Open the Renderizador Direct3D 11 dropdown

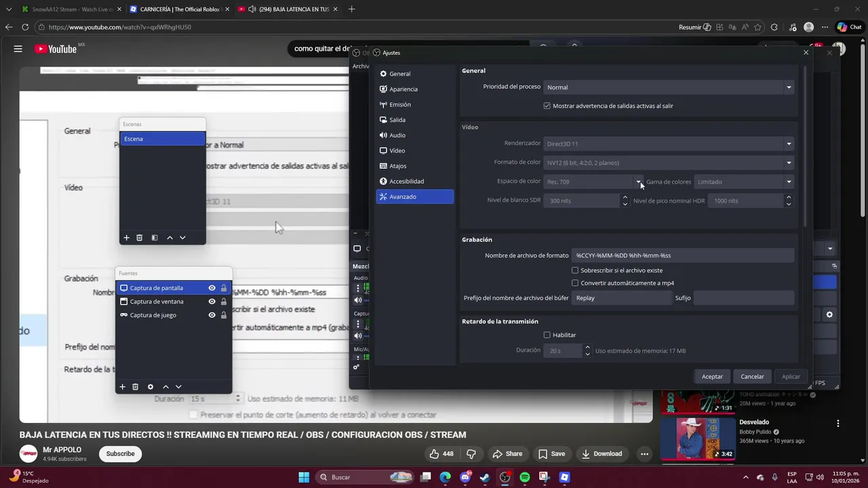point(669,144)
